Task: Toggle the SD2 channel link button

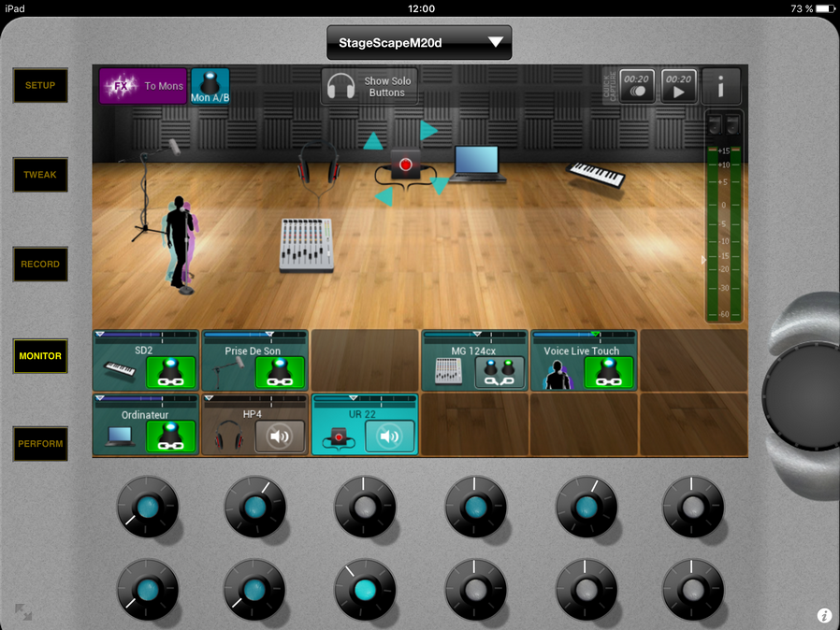Action: [x=170, y=373]
